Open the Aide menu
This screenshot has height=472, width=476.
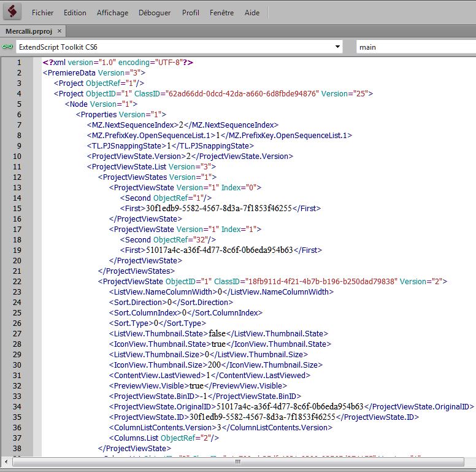[x=252, y=13]
